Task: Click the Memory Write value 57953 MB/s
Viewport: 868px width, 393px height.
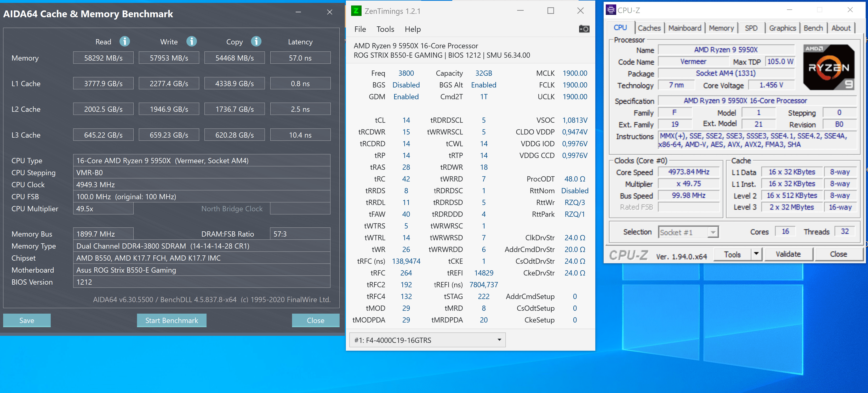Action: (x=169, y=58)
